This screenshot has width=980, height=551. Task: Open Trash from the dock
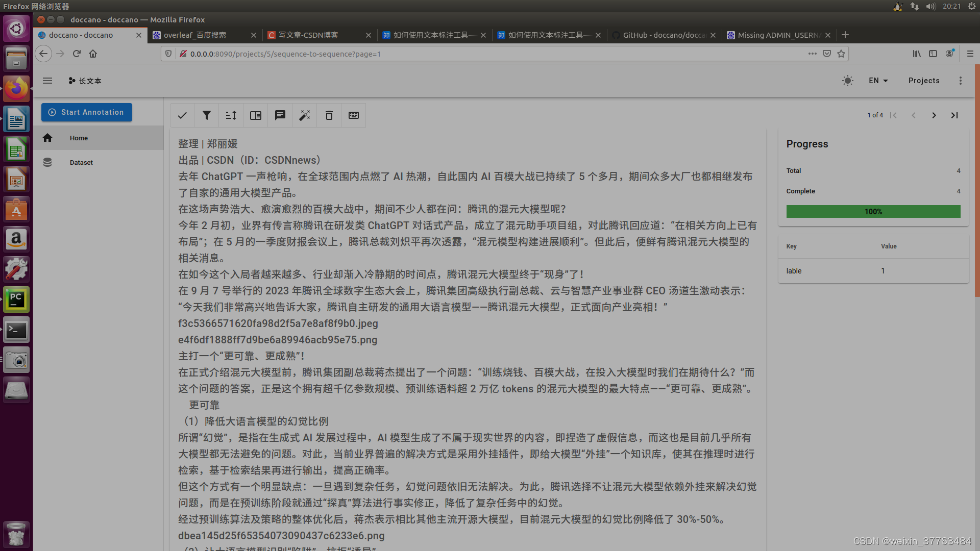pyautogui.click(x=16, y=534)
